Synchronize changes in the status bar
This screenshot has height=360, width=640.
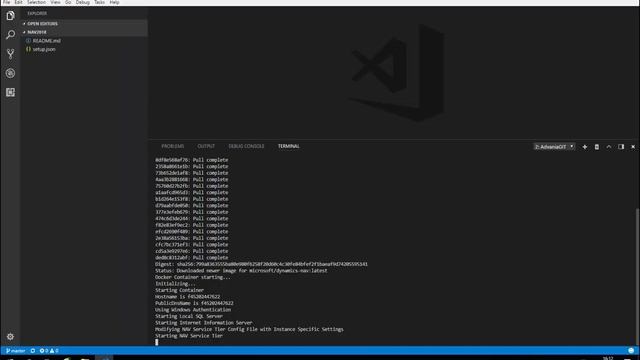33,351
